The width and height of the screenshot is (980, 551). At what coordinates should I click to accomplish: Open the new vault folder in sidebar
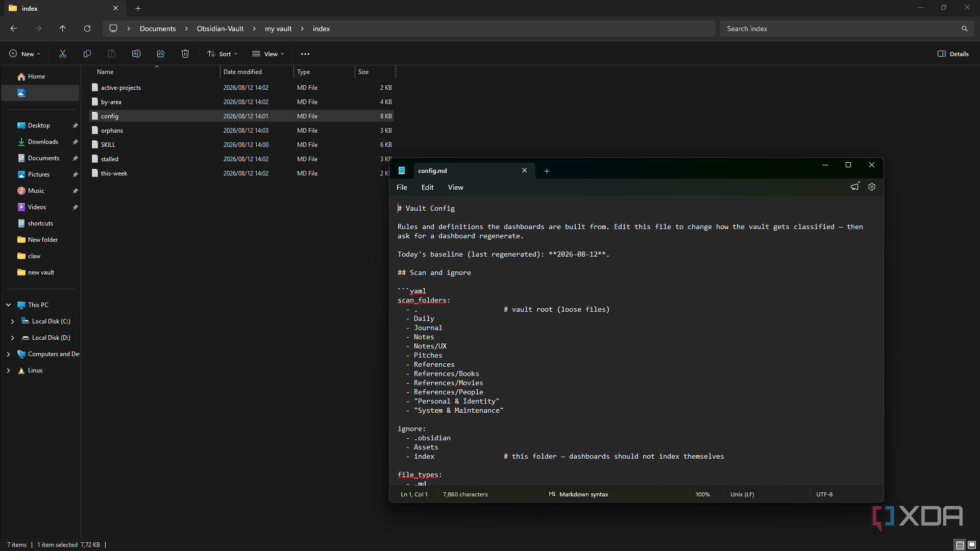pyautogui.click(x=40, y=272)
